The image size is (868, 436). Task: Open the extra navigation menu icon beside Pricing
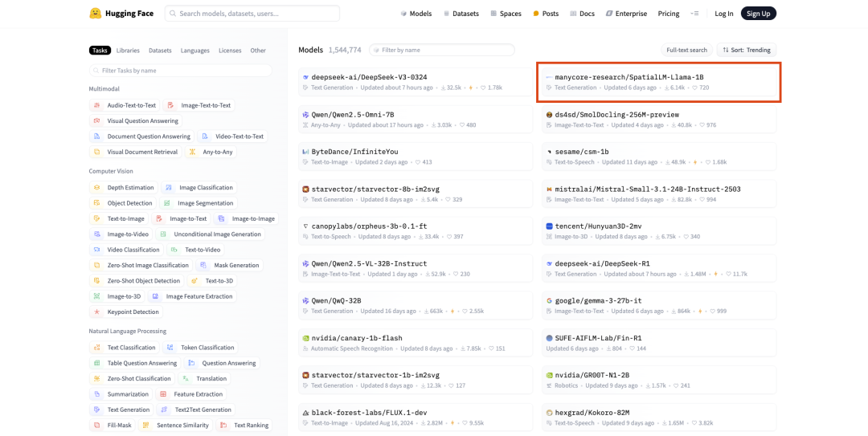pos(694,14)
